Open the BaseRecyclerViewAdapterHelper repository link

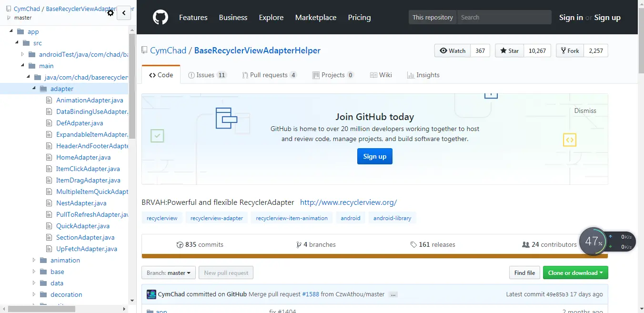click(x=257, y=50)
